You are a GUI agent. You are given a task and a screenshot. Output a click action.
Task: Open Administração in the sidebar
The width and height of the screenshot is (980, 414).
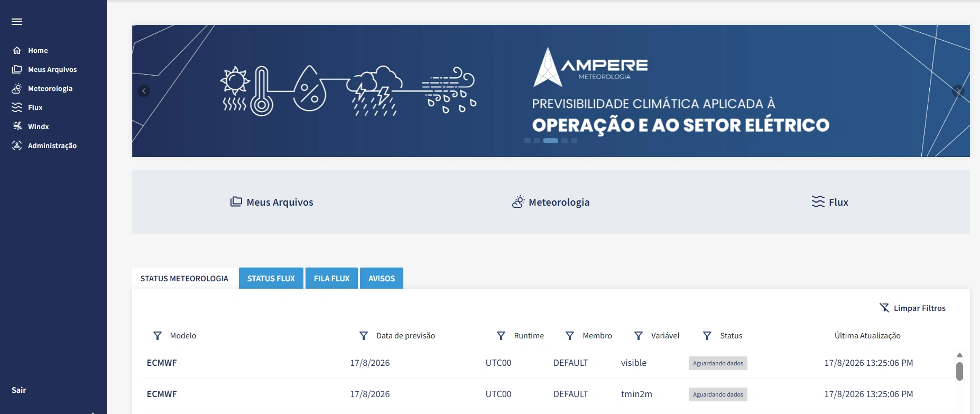[x=44, y=145]
